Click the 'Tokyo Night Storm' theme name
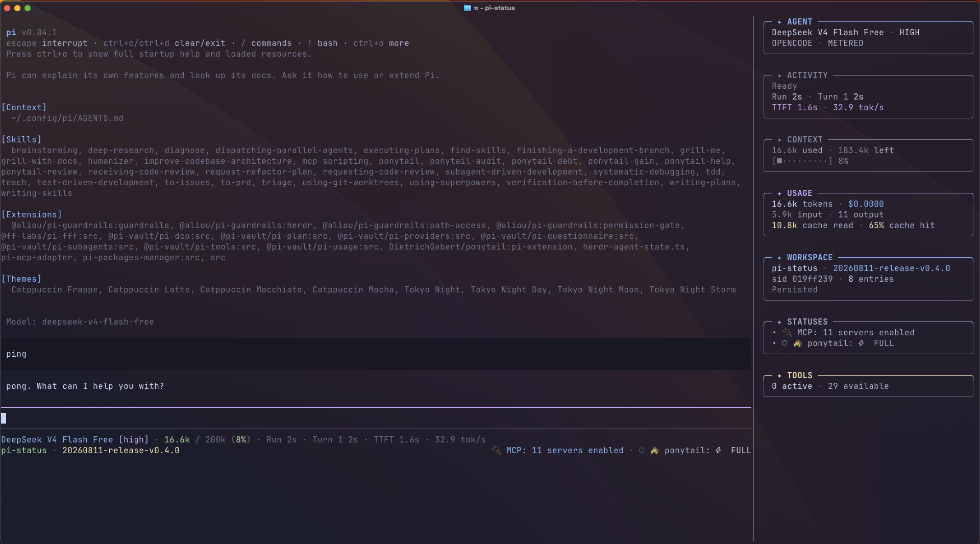Viewport: 980px width, 544px height. pos(693,290)
